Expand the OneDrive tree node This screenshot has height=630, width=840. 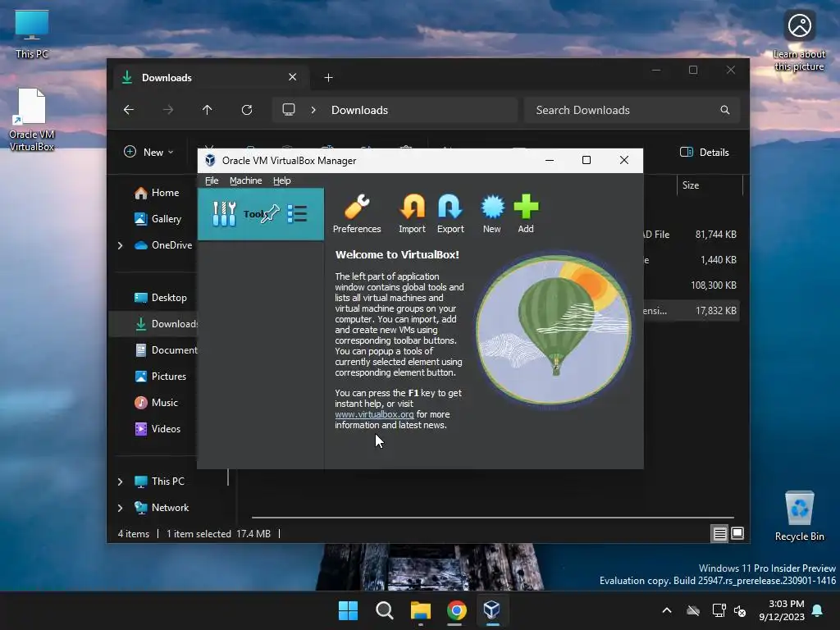pyautogui.click(x=120, y=245)
